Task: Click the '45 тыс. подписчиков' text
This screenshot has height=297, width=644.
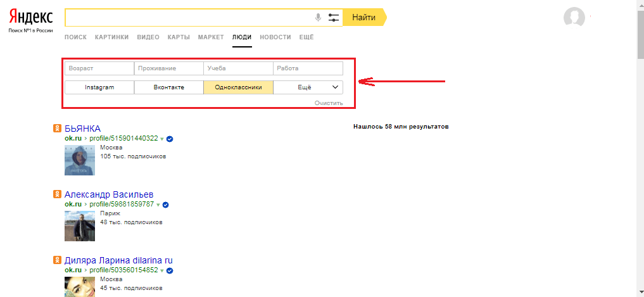Action: [x=132, y=288]
